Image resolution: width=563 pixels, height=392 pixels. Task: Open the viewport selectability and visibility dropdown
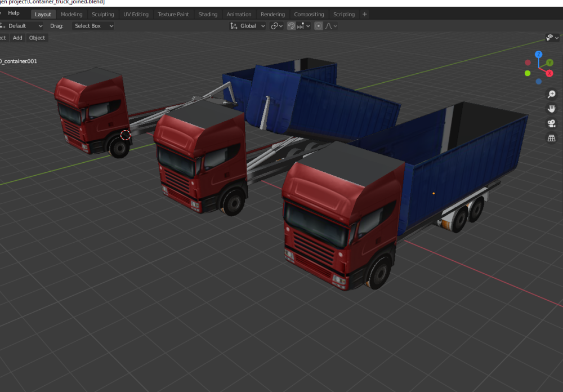(x=552, y=38)
